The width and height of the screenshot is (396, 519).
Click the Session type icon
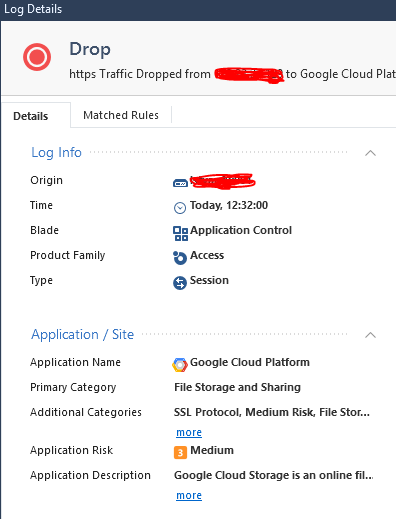[180, 283]
